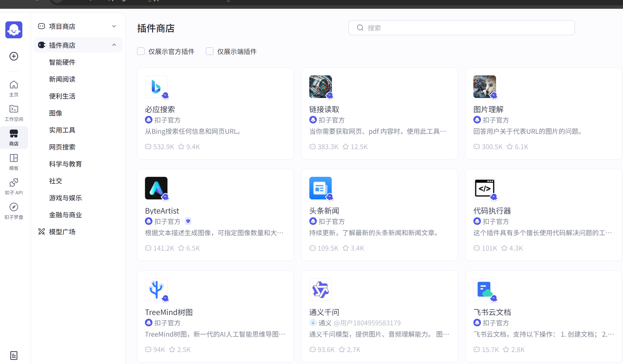Viewport: 623px width, 364px height.
Task: Open the 图片理解 plugin title
Action: pyautogui.click(x=488, y=109)
